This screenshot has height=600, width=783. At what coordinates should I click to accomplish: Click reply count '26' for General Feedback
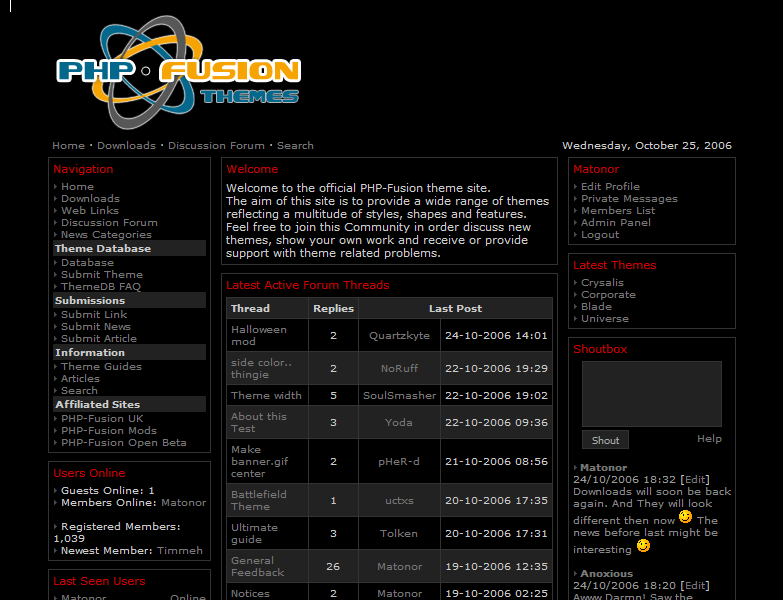click(333, 567)
